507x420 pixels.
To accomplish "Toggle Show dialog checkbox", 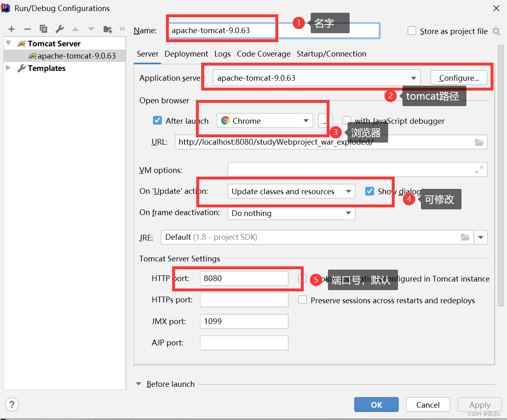I will tap(370, 191).
